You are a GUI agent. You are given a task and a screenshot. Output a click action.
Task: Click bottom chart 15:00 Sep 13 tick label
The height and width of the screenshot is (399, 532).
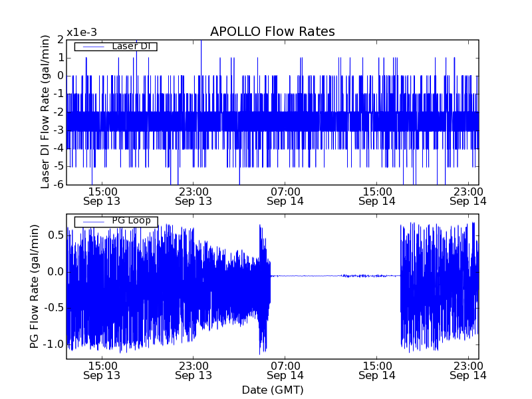[102, 370]
